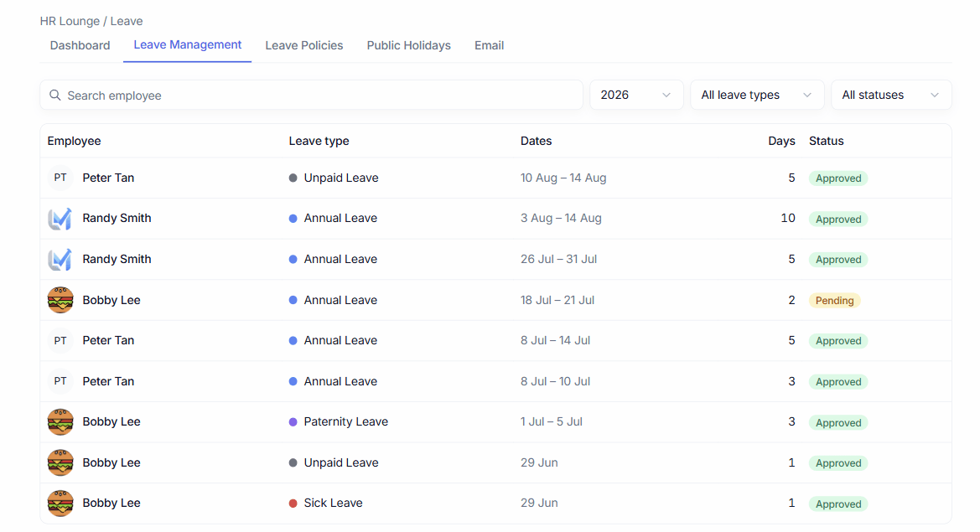Click Bobby Lee's burger avatar in Pending row
This screenshot has height=532, width=980.
(x=60, y=300)
